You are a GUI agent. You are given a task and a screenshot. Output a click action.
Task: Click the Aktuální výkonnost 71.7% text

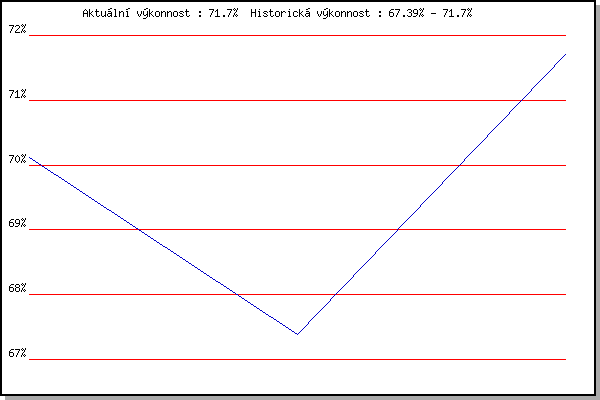point(160,14)
